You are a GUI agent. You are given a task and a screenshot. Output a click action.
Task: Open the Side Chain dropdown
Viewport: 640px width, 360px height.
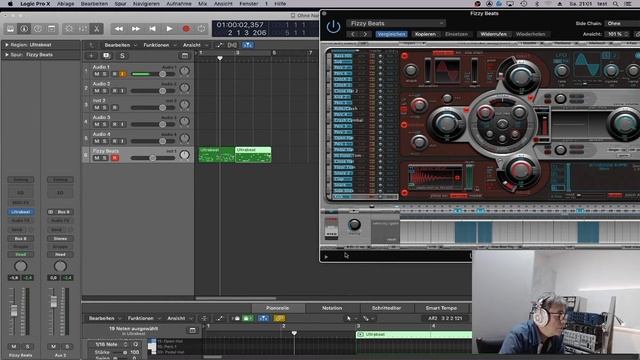coord(621,24)
